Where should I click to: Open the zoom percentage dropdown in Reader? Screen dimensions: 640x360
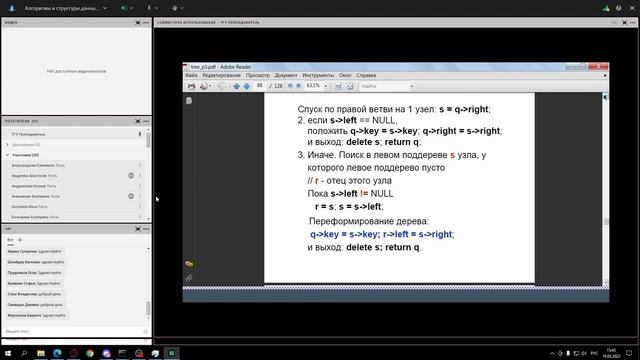click(326, 86)
